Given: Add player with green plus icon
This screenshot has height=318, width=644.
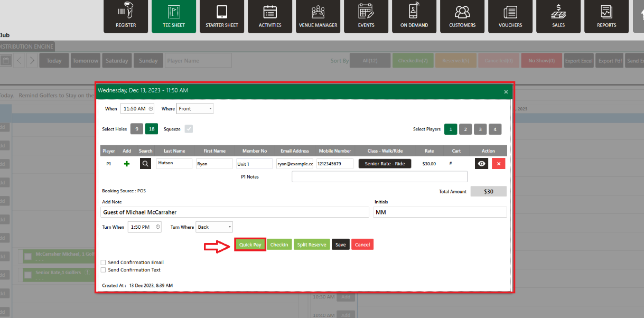Looking at the screenshot, I should click(x=127, y=164).
